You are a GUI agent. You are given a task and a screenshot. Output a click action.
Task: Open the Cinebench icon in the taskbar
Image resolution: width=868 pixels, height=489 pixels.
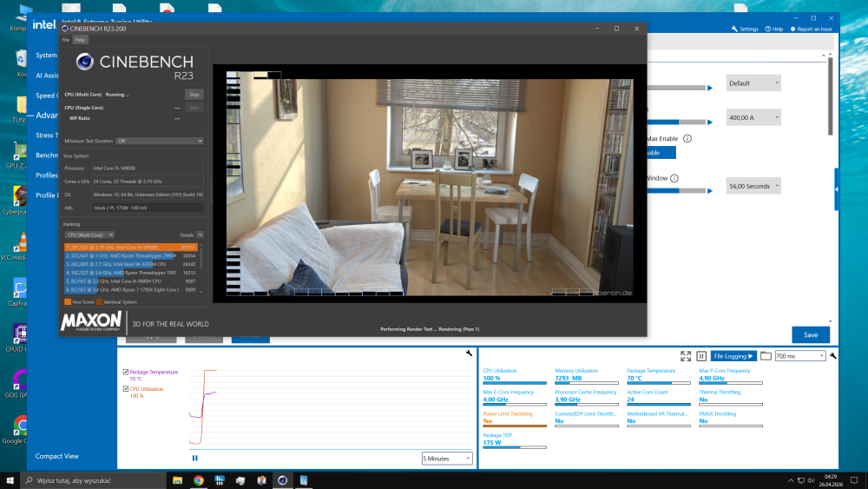point(282,480)
